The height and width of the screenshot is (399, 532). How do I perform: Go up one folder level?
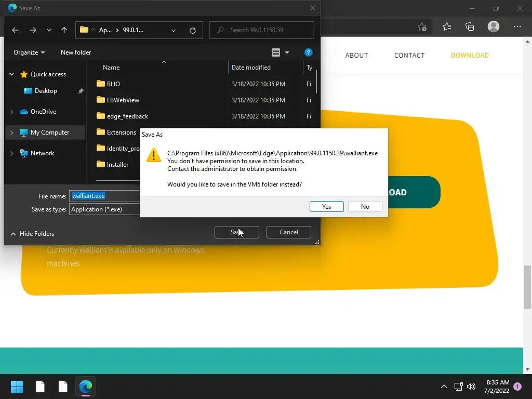(64, 30)
